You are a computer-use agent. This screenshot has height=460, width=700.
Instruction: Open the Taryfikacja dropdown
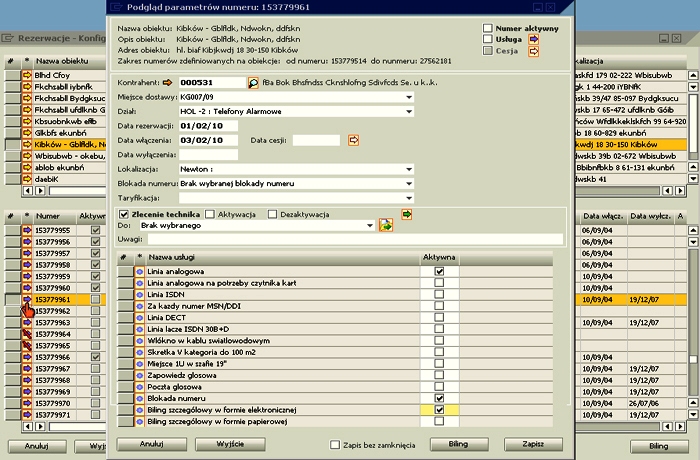(409, 198)
